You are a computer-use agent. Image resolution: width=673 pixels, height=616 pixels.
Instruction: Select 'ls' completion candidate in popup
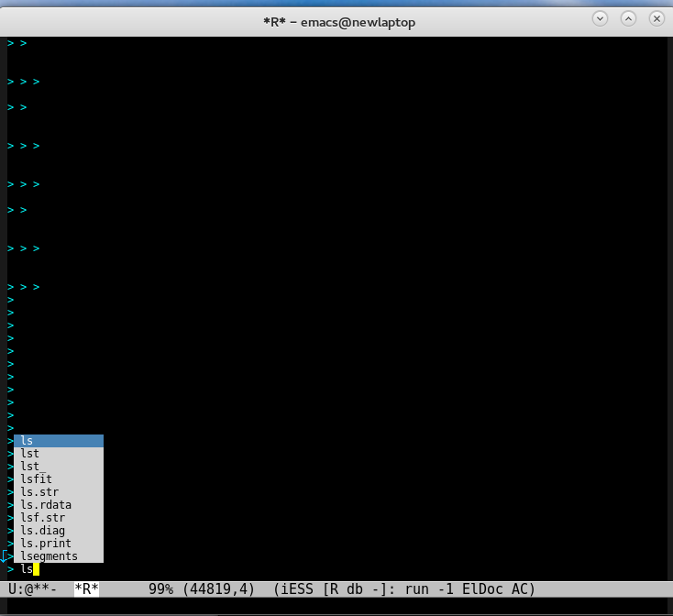(x=59, y=441)
